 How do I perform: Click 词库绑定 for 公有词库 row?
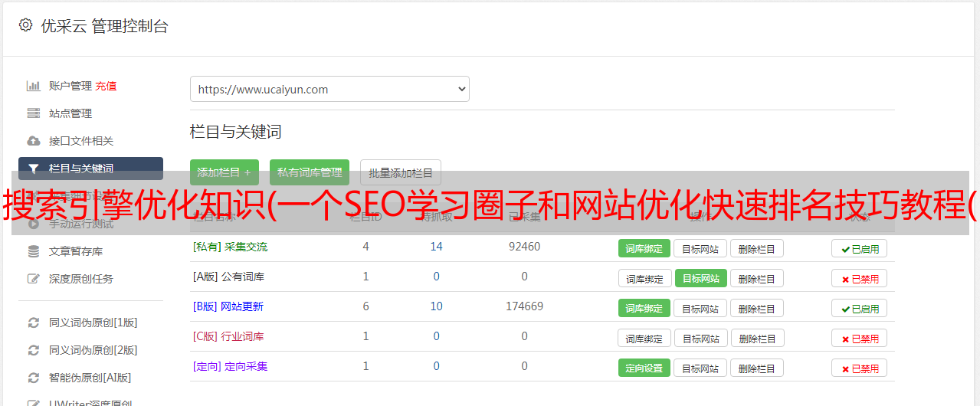(644, 278)
